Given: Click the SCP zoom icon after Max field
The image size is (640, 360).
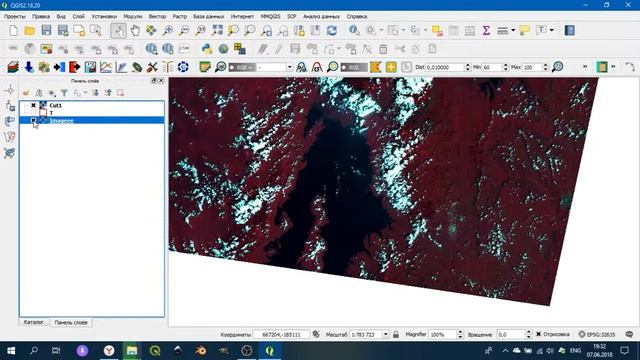Looking at the screenshot, I should coord(557,67).
